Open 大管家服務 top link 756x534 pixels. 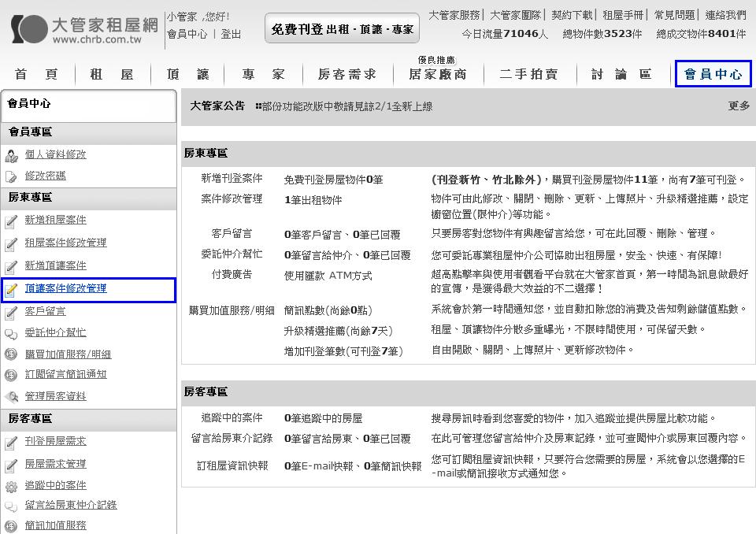point(454,16)
